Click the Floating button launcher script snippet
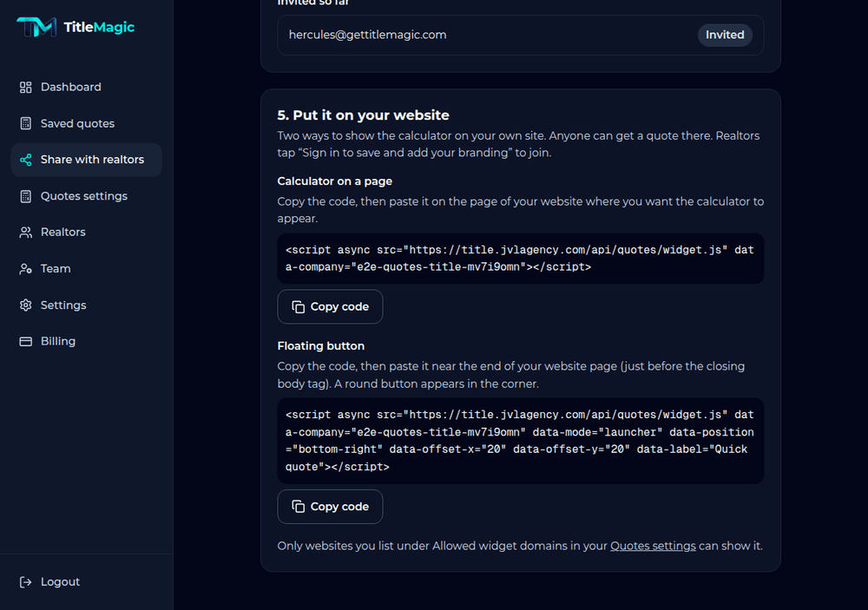868x610 pixels. [520, 441]
